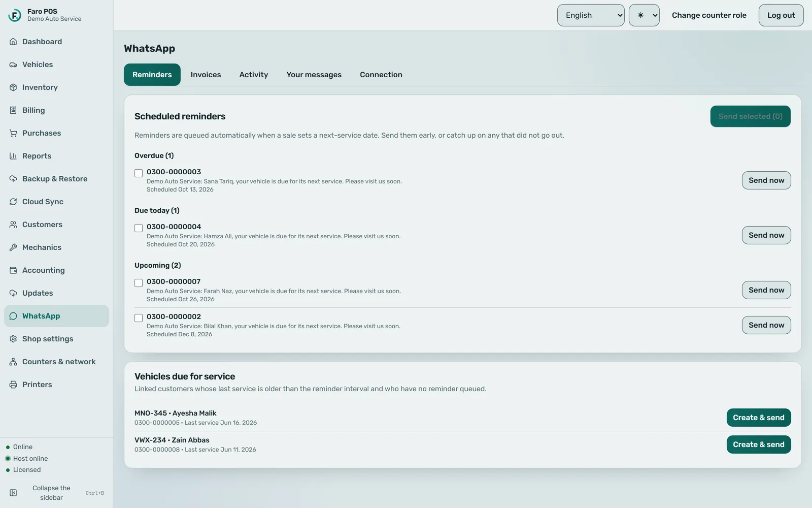The width and height of the screenshot is (812, 508).
Task: Click the Vehicles car icon
Action: [x=13, y=65]
